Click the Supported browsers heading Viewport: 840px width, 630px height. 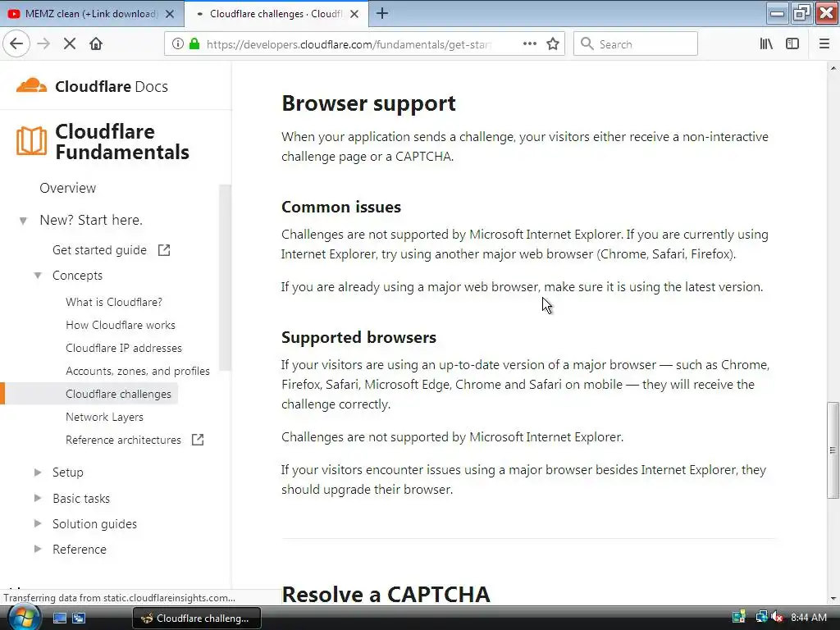click(359, 337)
